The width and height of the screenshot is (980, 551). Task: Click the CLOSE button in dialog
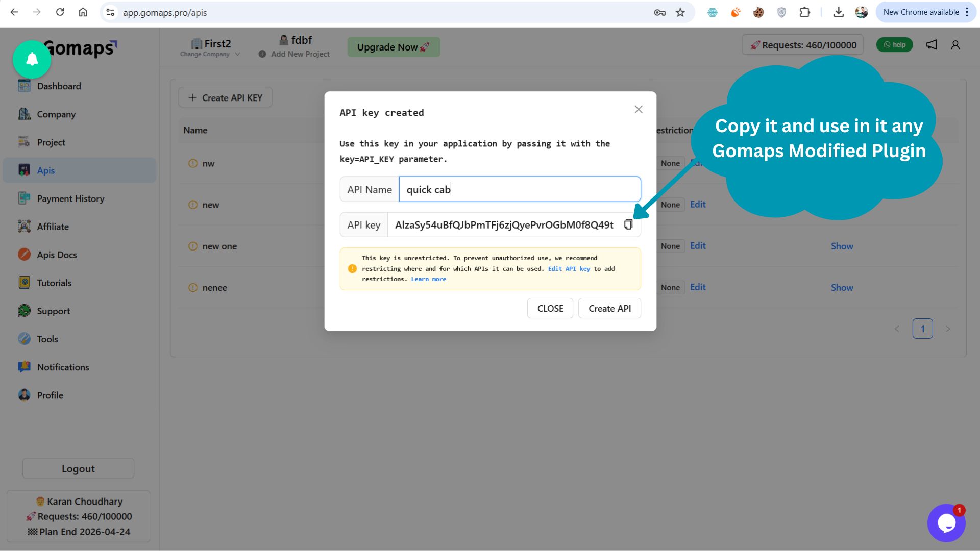550,309
